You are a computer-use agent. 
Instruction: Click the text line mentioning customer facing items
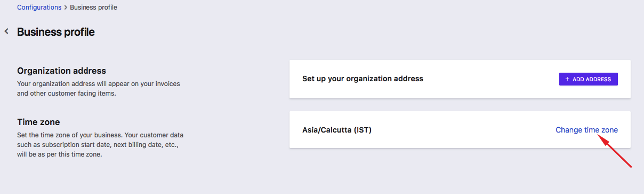67,94
